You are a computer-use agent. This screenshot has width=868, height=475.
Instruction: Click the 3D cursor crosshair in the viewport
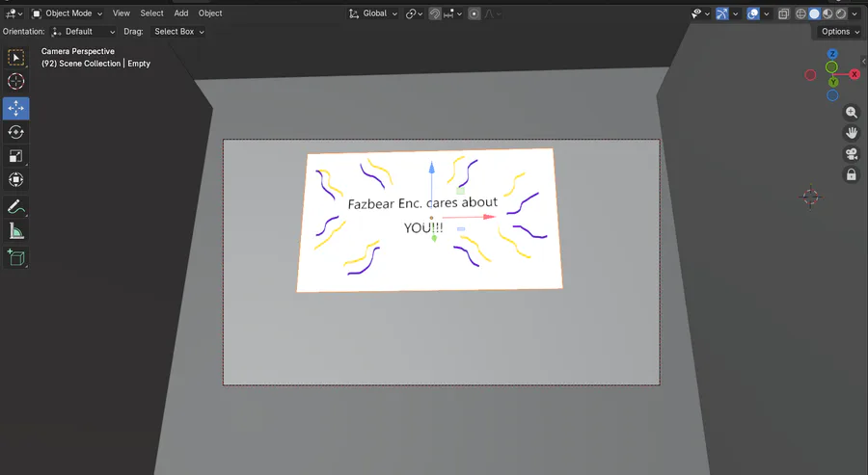point(810,197)
